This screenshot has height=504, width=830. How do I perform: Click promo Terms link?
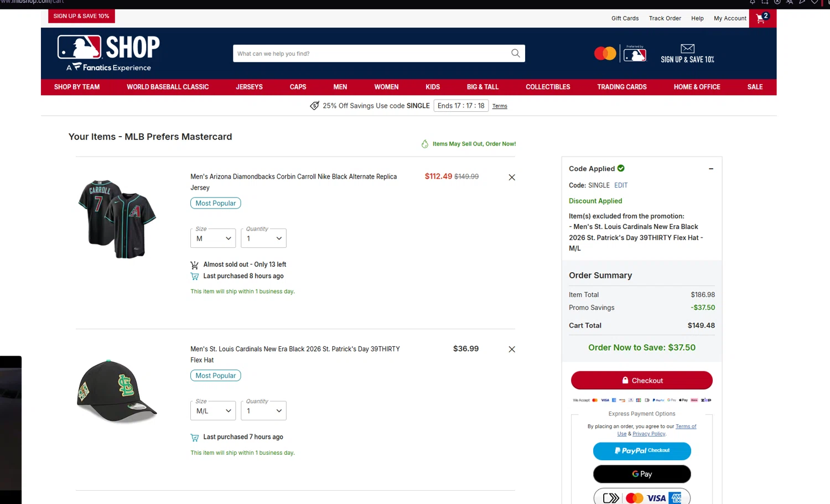500,106
